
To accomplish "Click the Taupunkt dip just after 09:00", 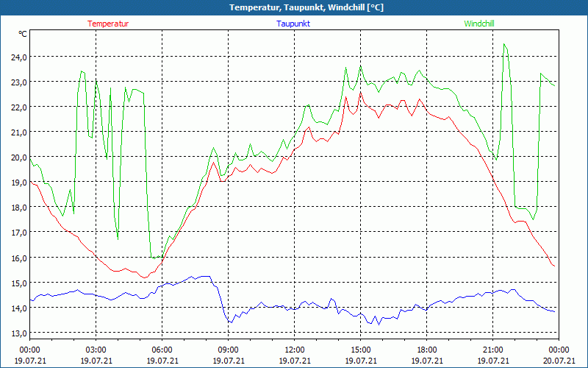I will click(232, 322).
